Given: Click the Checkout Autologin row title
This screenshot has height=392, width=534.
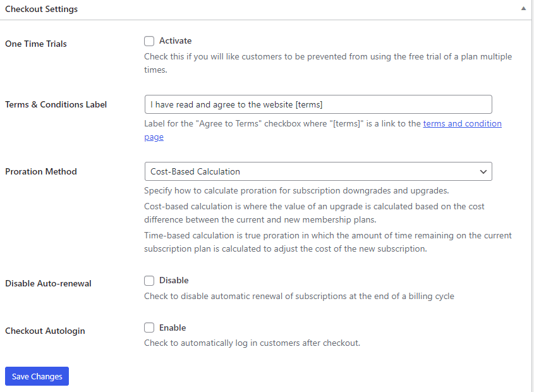Looking at the screenshot, I should pyautogui.click(x=45, y=331).
